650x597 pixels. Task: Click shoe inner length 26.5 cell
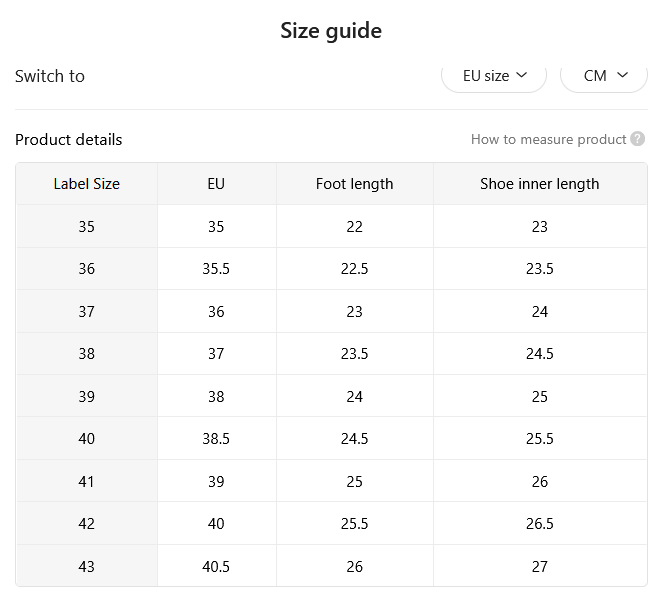[540, 524]
